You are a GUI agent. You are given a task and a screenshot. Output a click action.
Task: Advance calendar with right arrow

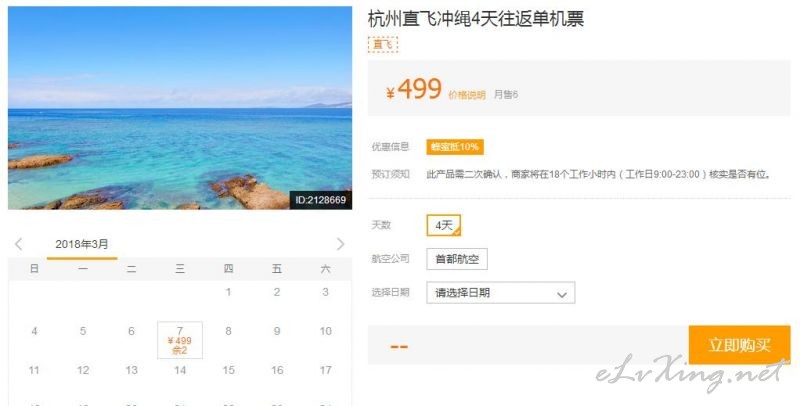[340, 244]
